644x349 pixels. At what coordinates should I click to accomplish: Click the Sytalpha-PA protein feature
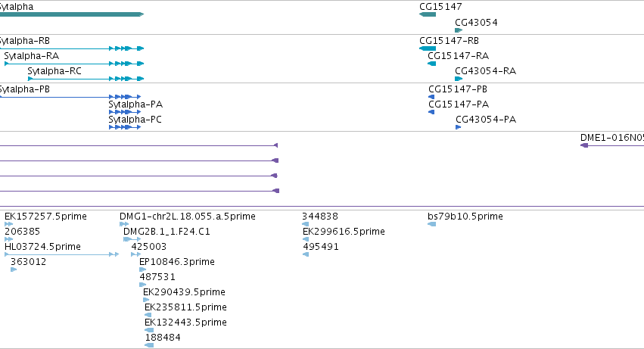click(x=125, y=112)
